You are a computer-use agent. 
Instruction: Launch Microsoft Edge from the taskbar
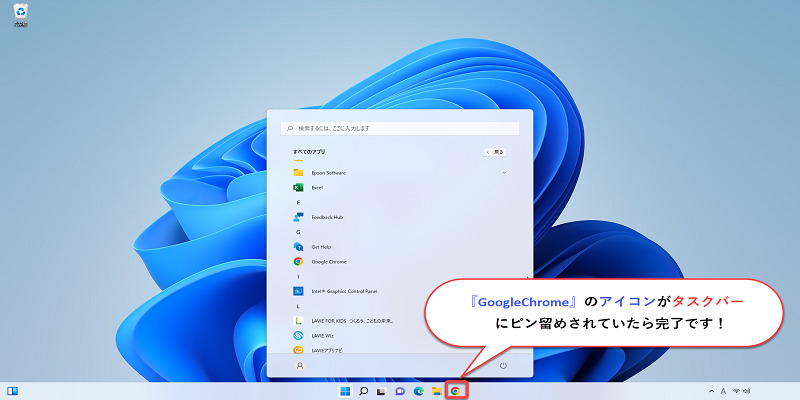click(419, 391)
